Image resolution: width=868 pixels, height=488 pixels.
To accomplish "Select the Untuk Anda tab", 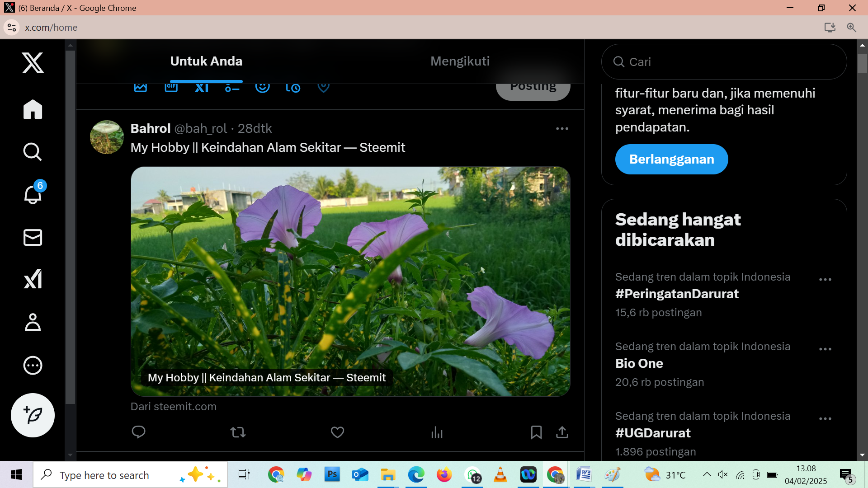I will point(206,61).
